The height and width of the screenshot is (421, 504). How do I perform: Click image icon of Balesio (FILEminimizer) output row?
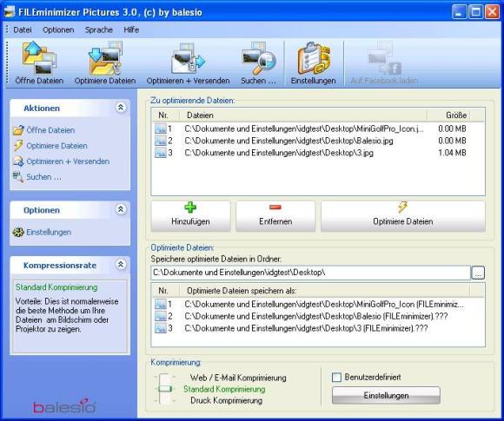[161, 316]
